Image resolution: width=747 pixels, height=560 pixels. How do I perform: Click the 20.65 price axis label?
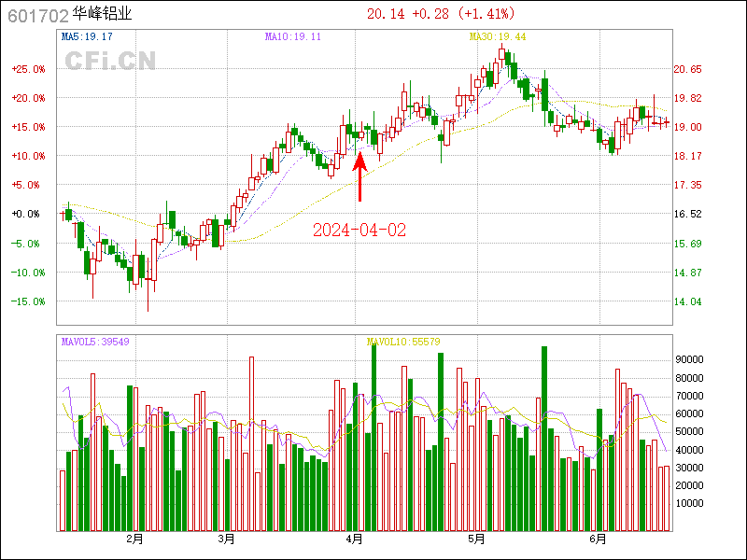[687, 69]
